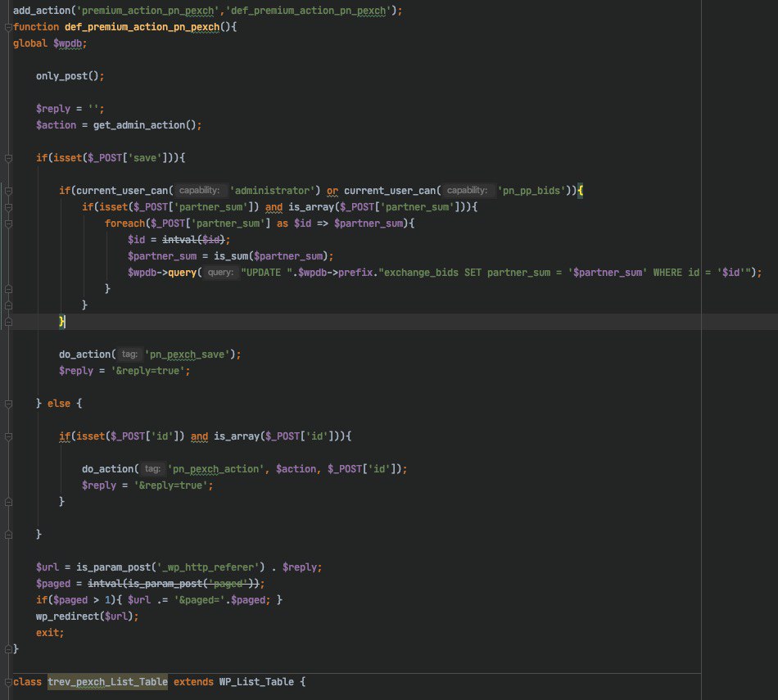Click the 'tag:' hint before 'pn_pexch_save'
This screenshot has height=700, width=778.
pos(129,355)
